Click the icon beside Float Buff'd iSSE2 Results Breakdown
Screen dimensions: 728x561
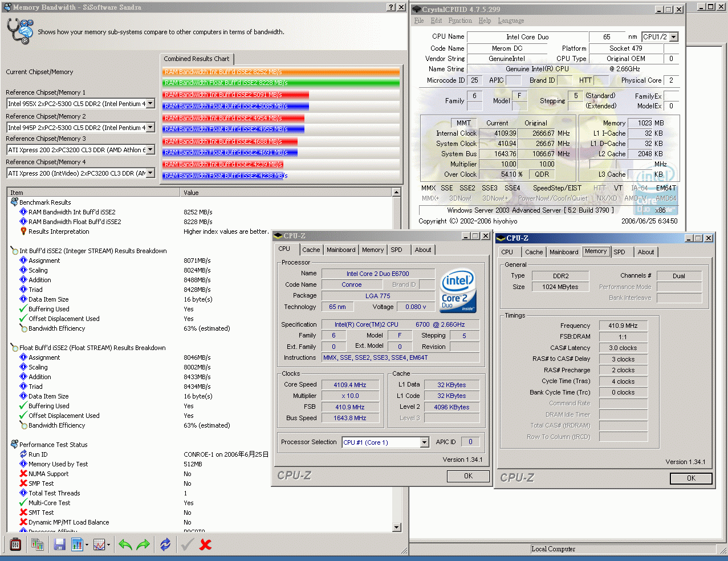click(14, 347)
